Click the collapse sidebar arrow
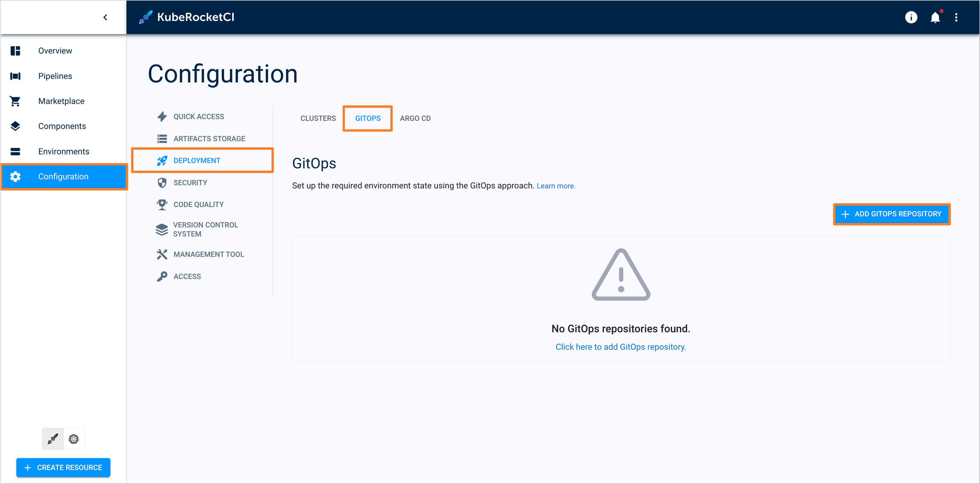 pyautogui.click(x=105, y=17)
